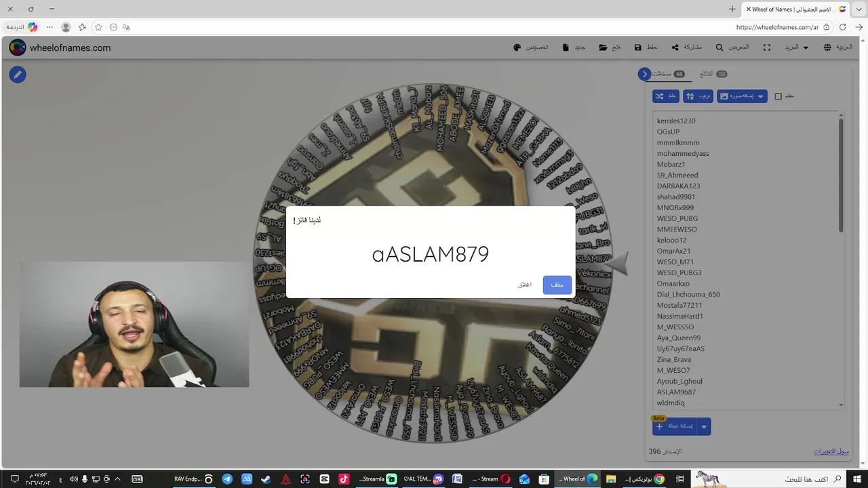Switch to the entries tab with 68

tap(669, 74)
